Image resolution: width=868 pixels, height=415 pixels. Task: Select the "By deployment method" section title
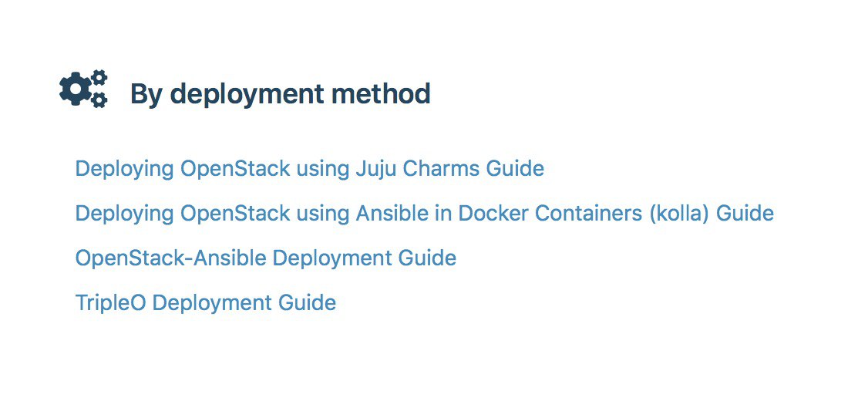pyautogui.click(x=280, y=94)
